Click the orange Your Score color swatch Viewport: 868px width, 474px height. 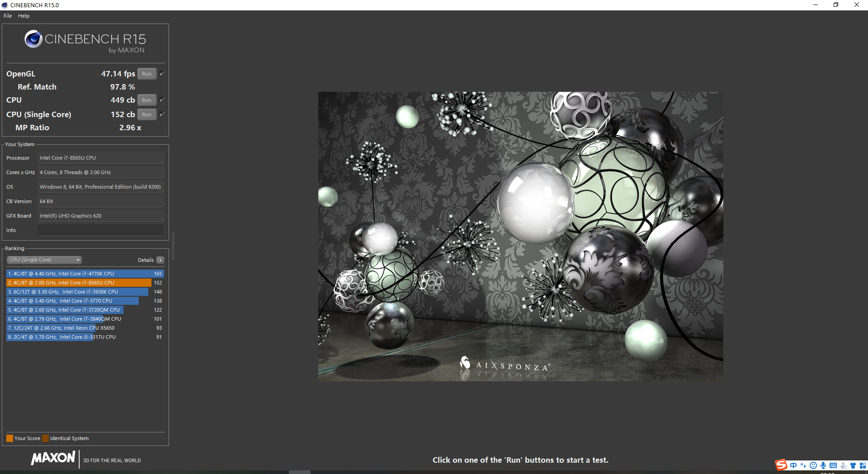pos(9,438)
